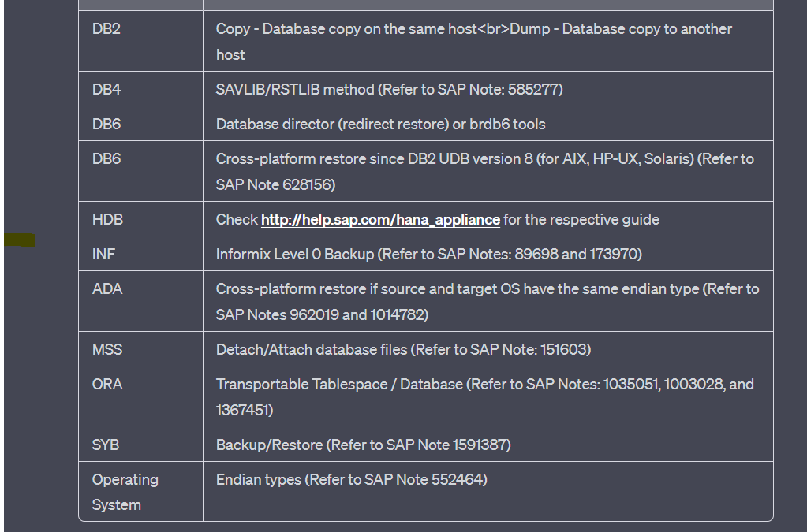
Task: Select the Endian types SAP Note text
Action: (352, 479)
